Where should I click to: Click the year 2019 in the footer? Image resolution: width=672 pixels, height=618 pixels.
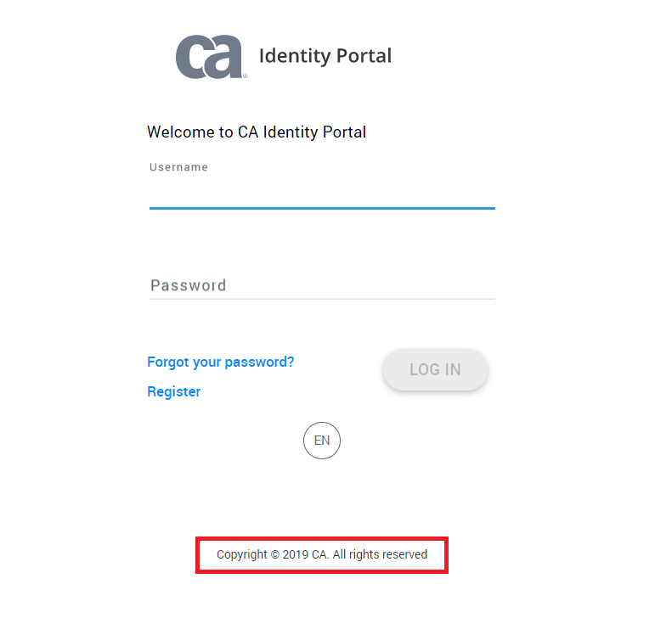[x=295, y=554]
